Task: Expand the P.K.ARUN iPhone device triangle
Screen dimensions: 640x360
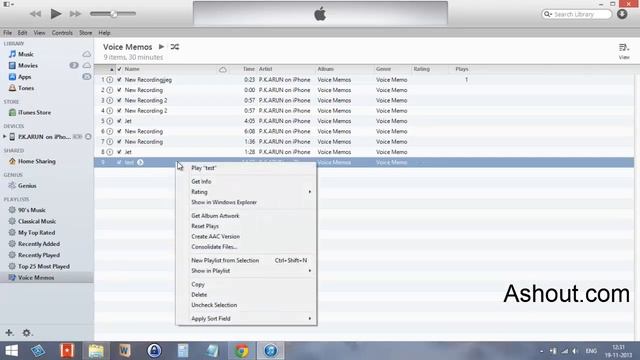Action: pyautogui.click(x=4, y=137)
